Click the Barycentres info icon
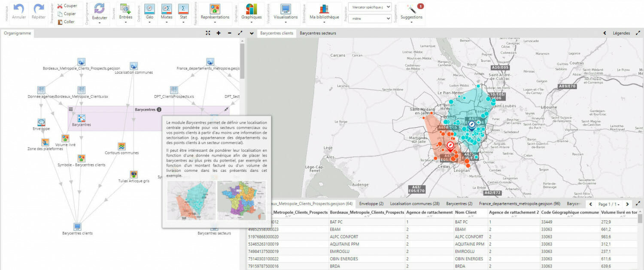This screenshot has width=644, height=270. coord(159,110)
